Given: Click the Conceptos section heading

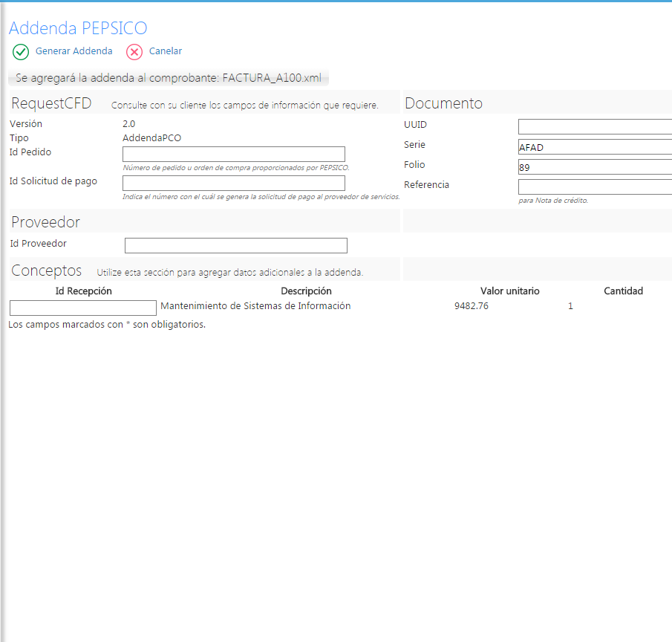Looking at the screenshot, I should [46, 270].
